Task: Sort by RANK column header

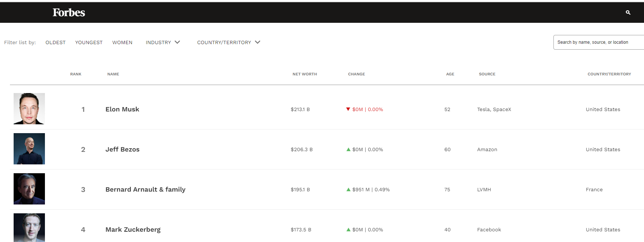Action: tap(76, 74)
